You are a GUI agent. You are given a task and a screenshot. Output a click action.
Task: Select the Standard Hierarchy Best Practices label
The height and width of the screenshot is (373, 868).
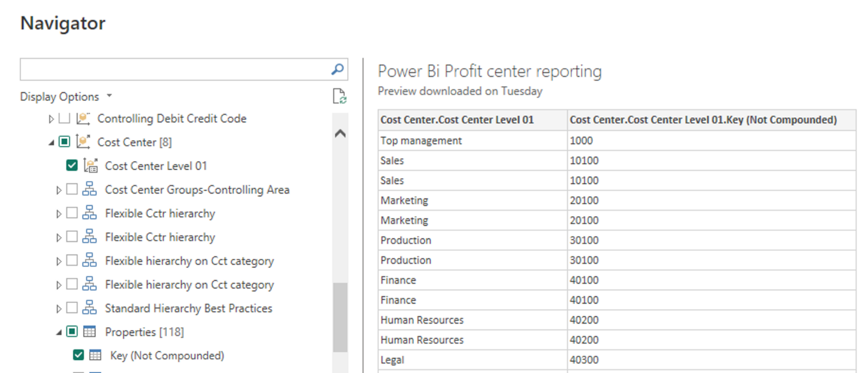(x=189, y=308)
